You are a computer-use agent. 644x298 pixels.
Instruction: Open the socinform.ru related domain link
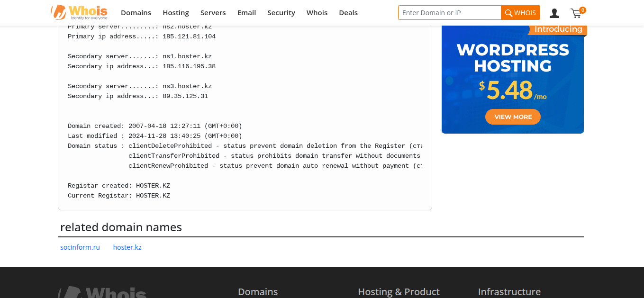coord(80,247)
